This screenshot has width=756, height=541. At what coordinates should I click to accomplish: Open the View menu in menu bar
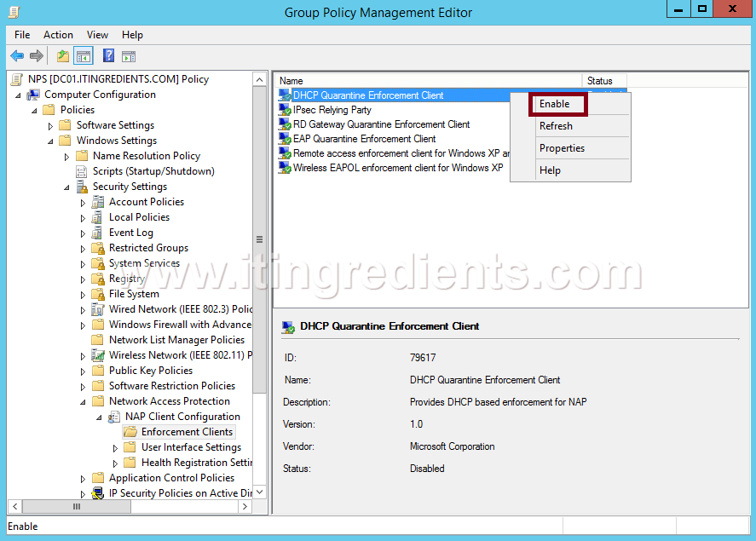97,35
